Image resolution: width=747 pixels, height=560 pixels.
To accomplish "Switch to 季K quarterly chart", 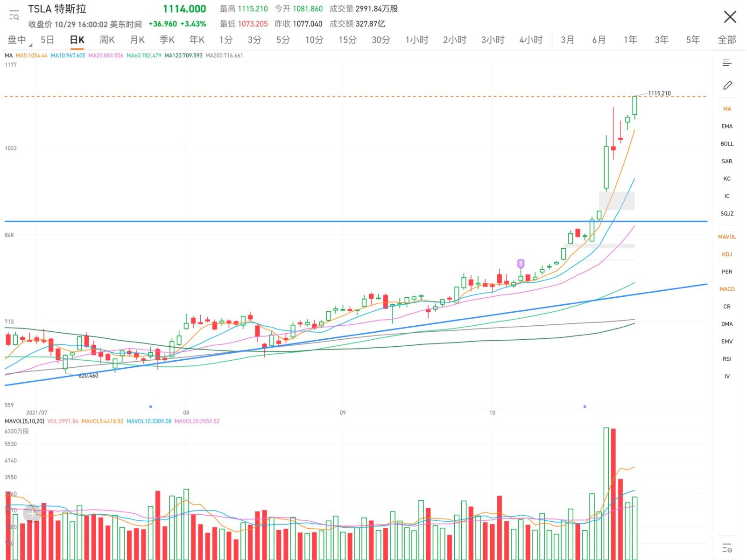I will point(167,40).
